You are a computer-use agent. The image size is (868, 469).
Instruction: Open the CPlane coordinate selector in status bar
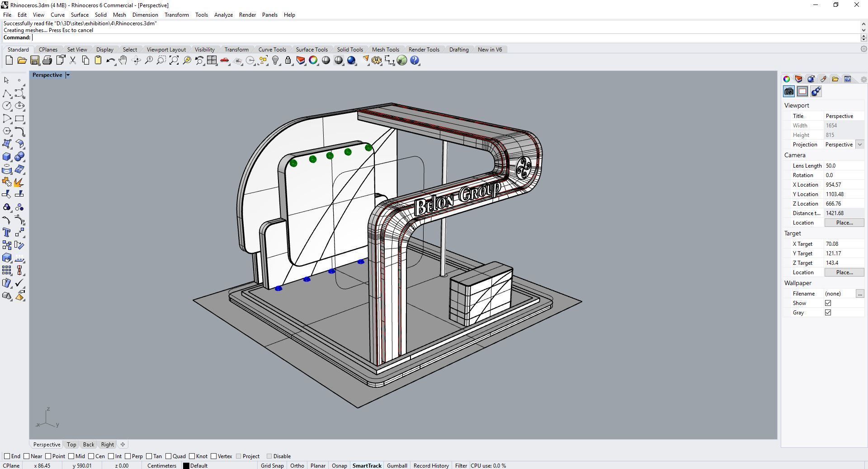11,466
